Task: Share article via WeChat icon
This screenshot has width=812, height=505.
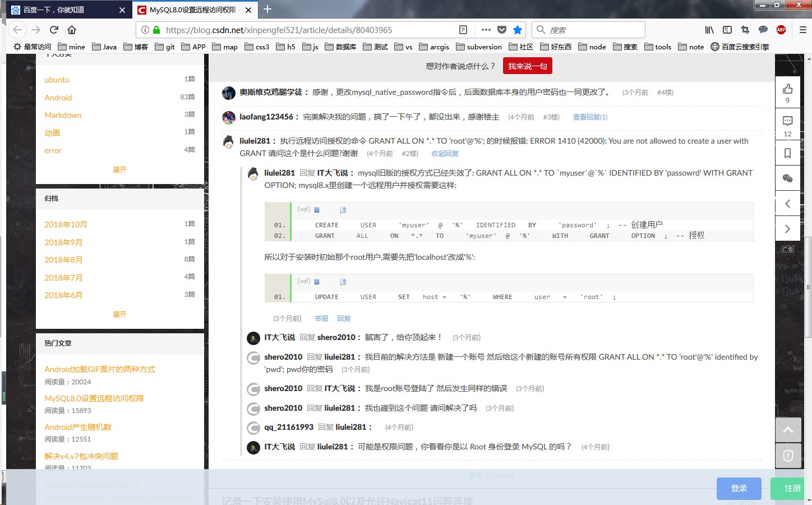Action: tap(788, 178)
